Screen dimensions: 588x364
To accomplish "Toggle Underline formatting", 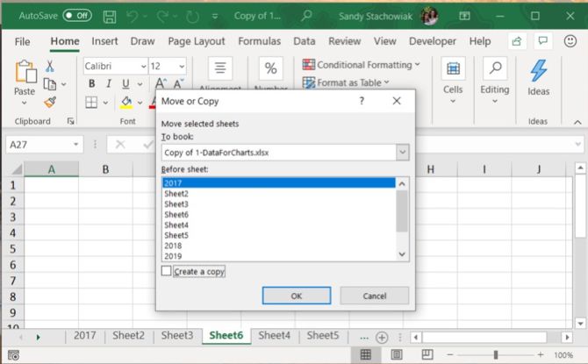I will [x=126, y=84].
